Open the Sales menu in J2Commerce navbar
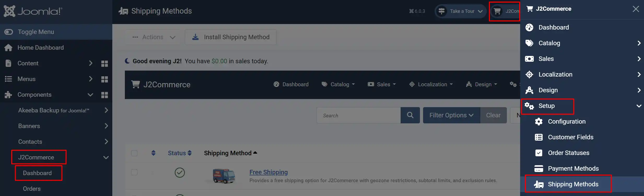The width and height of the screenshot is (644, 196). pos(382,84)
